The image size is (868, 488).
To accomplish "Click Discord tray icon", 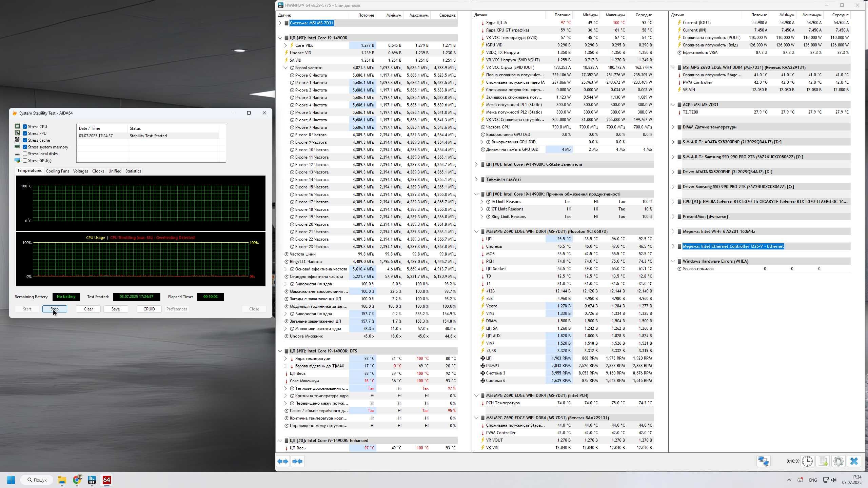I will [x=800, y=480].
